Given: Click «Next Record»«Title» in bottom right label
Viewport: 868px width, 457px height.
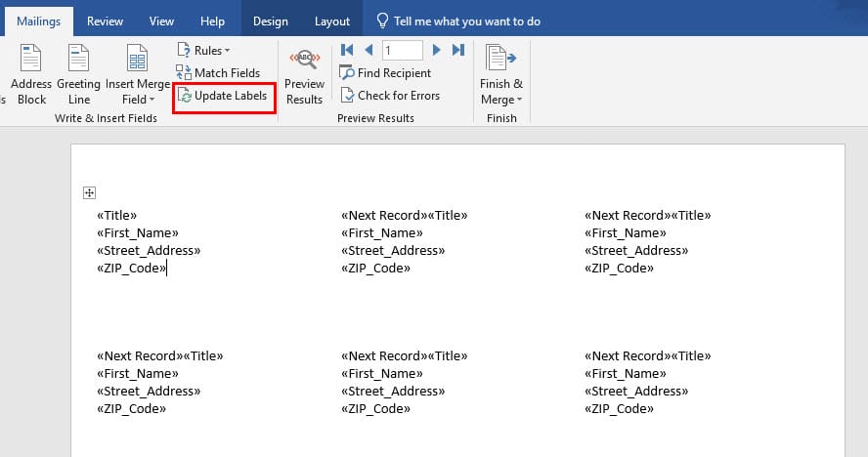Looking at the screenshot, I should click(648, 355).
